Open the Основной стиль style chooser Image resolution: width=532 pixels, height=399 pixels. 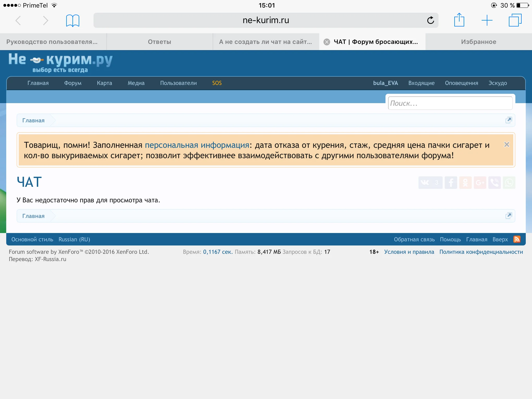[32, 239]
